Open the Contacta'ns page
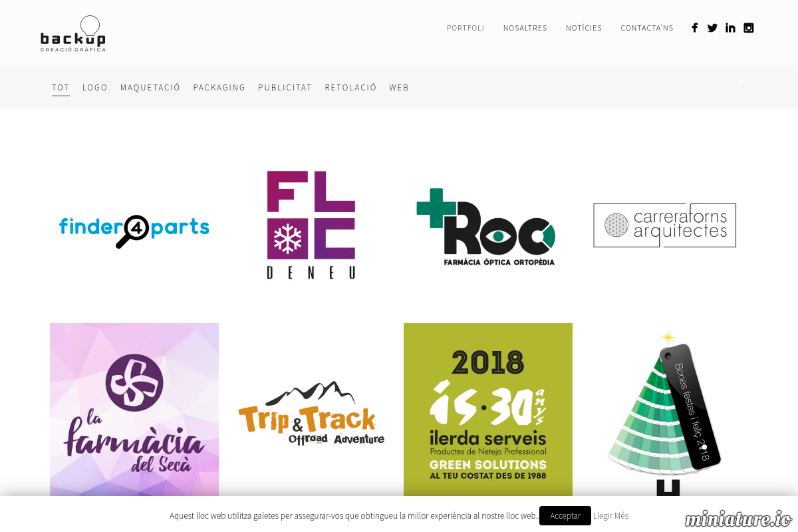The width and height of the screenshot is (798, 532). 647,28
